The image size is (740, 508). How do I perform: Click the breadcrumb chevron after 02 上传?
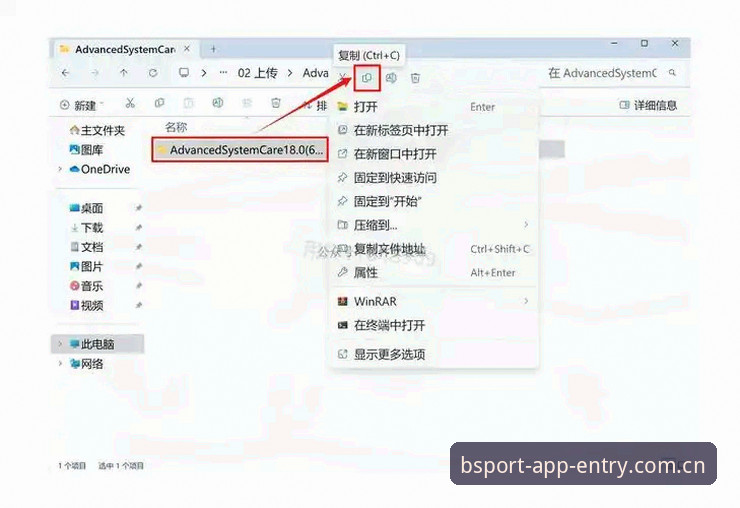[290, 73]
